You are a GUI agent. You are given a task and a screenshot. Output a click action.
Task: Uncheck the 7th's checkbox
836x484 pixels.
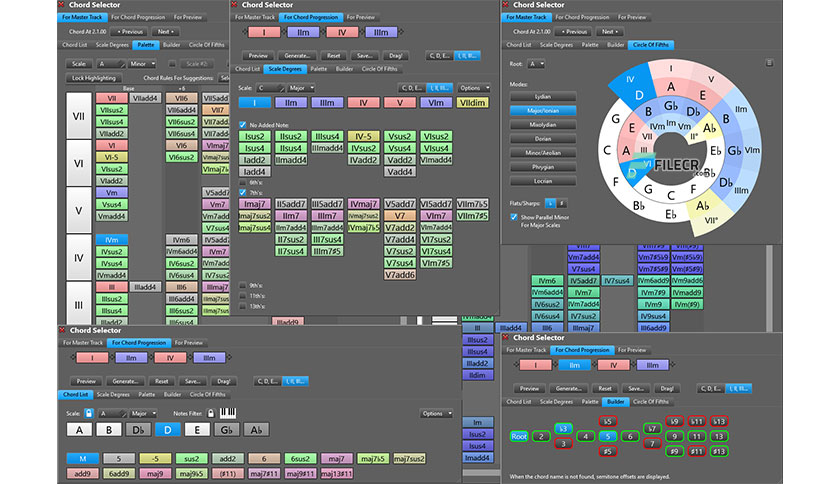(x=243, y=192)
